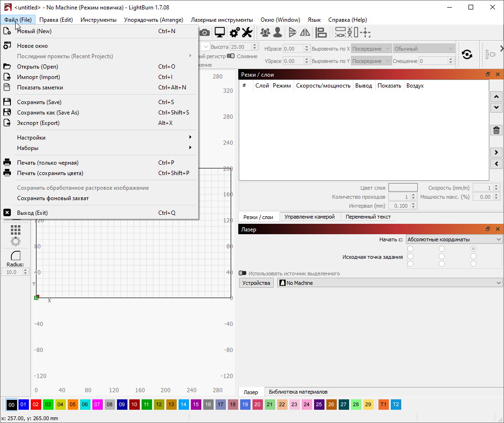Close the Резки / слои panel
504x423 pixels.
[x=497, y=74]
